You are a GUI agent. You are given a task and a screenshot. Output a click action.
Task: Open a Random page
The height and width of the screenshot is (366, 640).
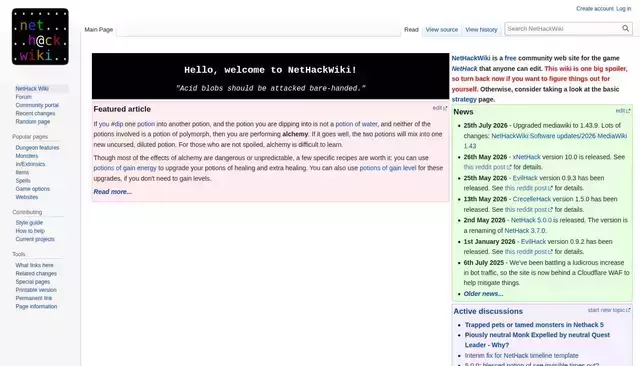click(x=33, y=121)
